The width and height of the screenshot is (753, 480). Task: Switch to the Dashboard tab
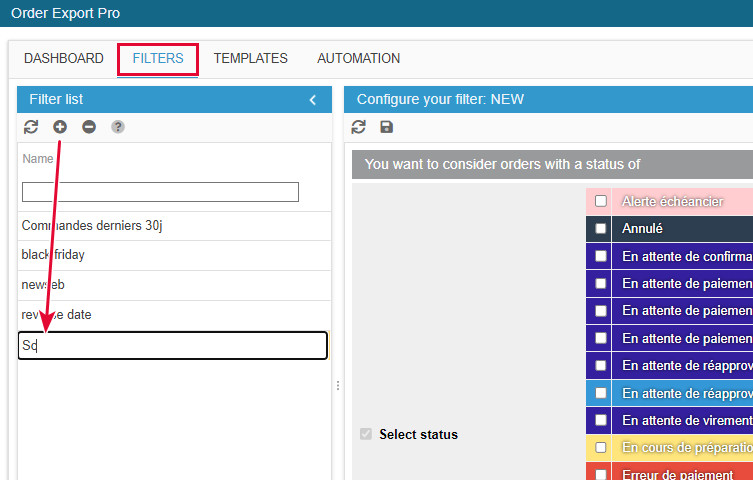coord(64,59)
